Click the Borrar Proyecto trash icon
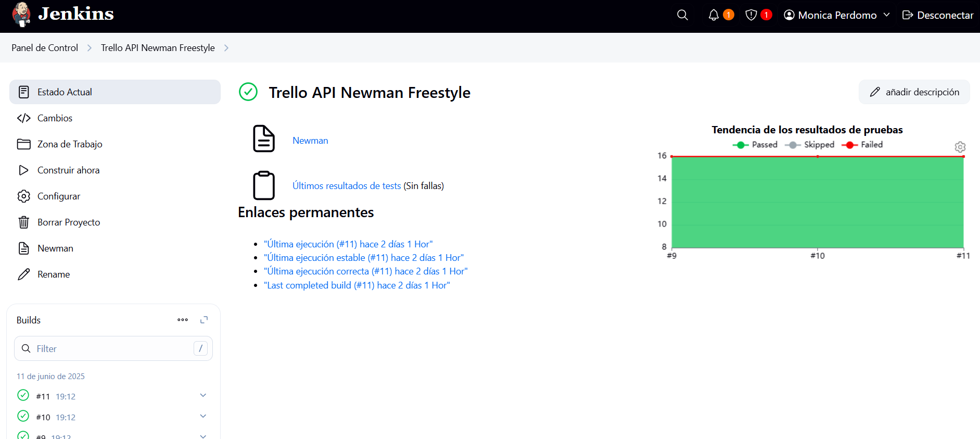 (23, 222)
